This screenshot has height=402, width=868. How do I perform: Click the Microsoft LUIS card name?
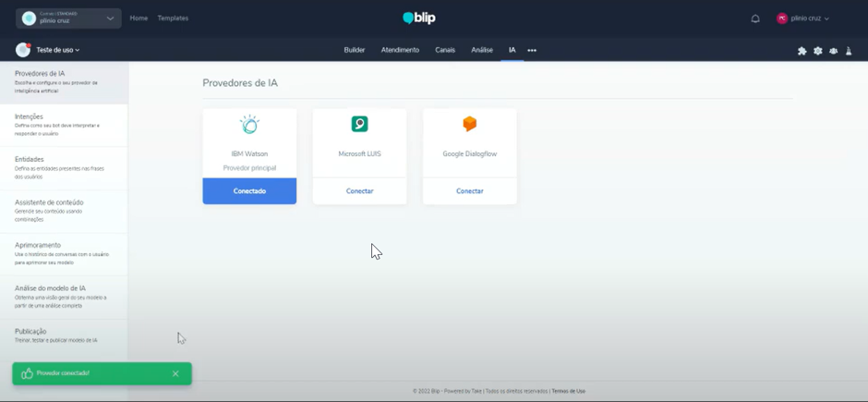[x=360, y=154]
